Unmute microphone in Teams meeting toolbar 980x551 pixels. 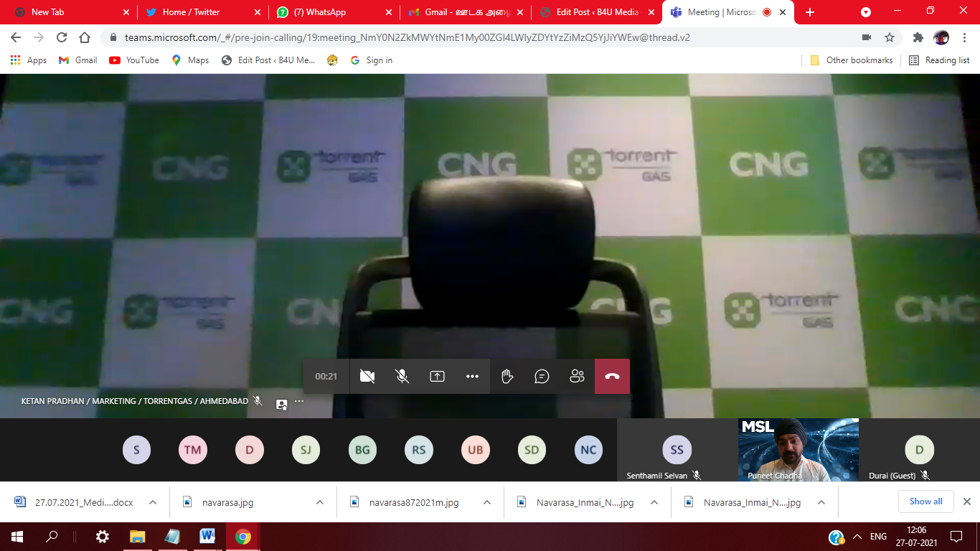point(402,377)
